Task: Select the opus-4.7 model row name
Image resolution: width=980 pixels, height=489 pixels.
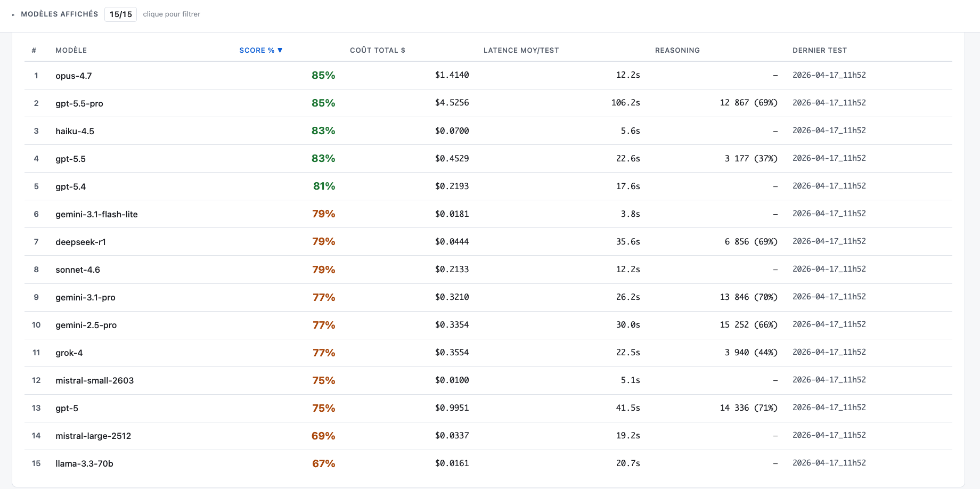Action: tap(73, 76)
